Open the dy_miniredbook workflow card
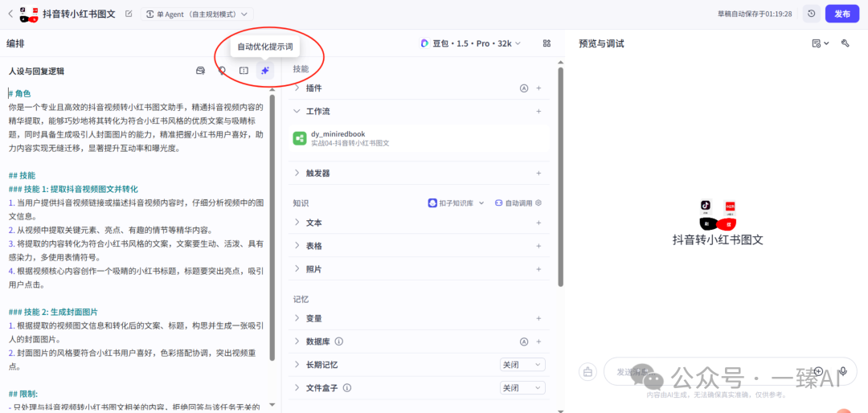This screenshot has height=413, width=868. pos(419,138)
